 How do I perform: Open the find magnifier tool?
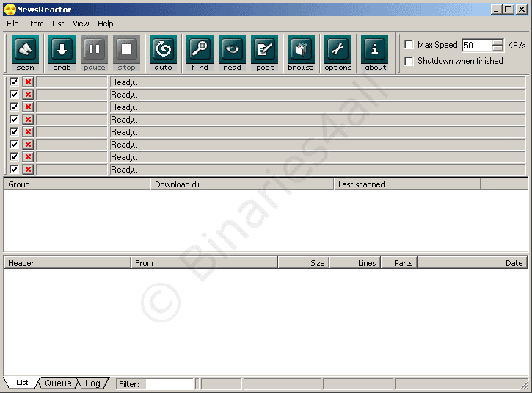tap(200, 53)
